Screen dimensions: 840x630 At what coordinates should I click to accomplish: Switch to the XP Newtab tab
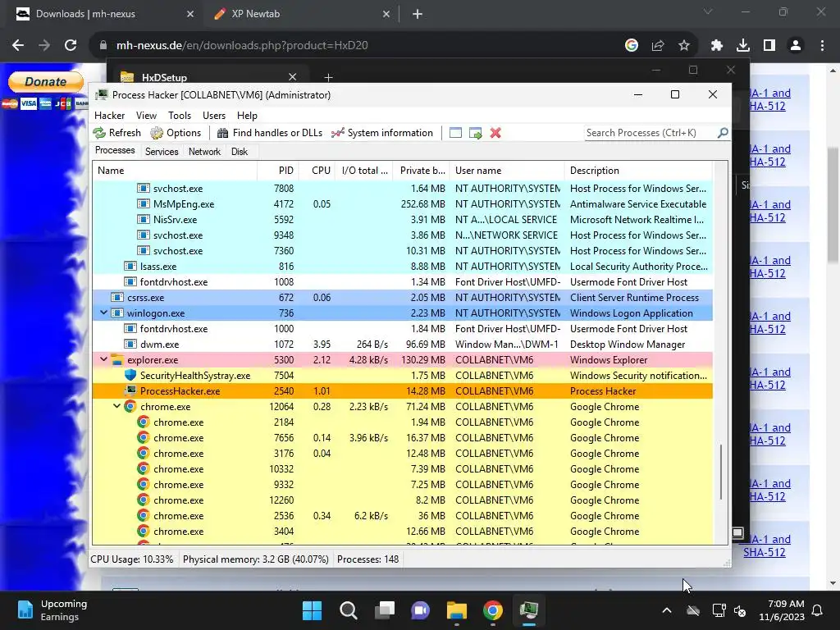[x=303, y=14]
